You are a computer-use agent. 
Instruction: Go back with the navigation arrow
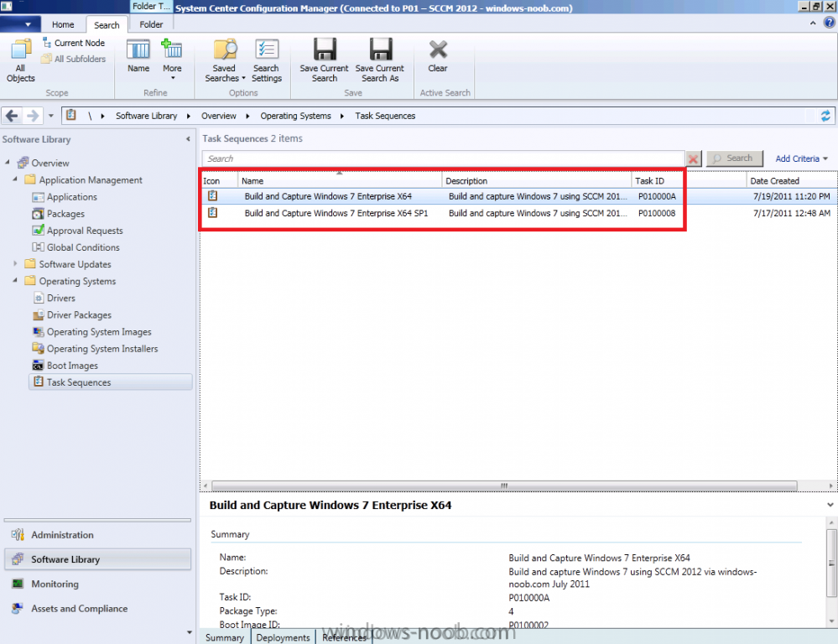tap(12, 116)
